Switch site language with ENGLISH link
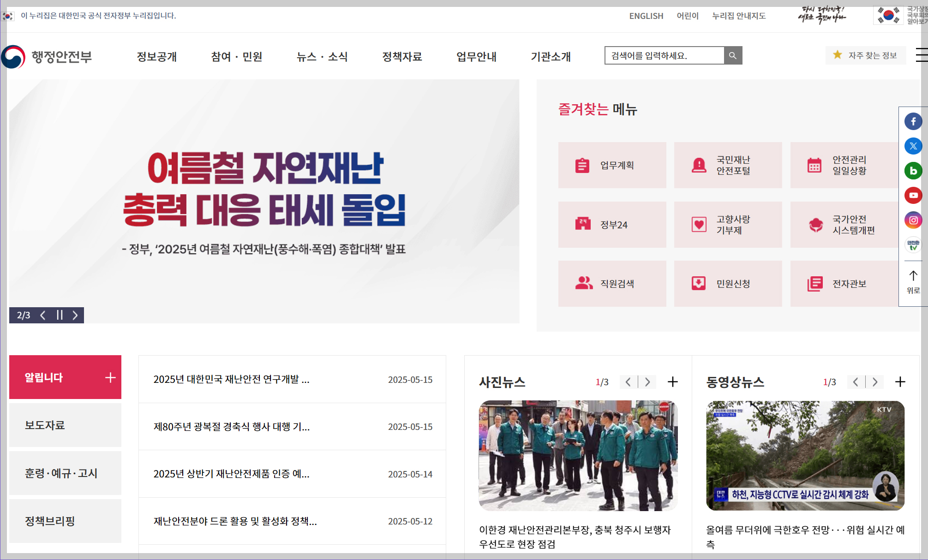928x560 pixels. tap(646, 16)
